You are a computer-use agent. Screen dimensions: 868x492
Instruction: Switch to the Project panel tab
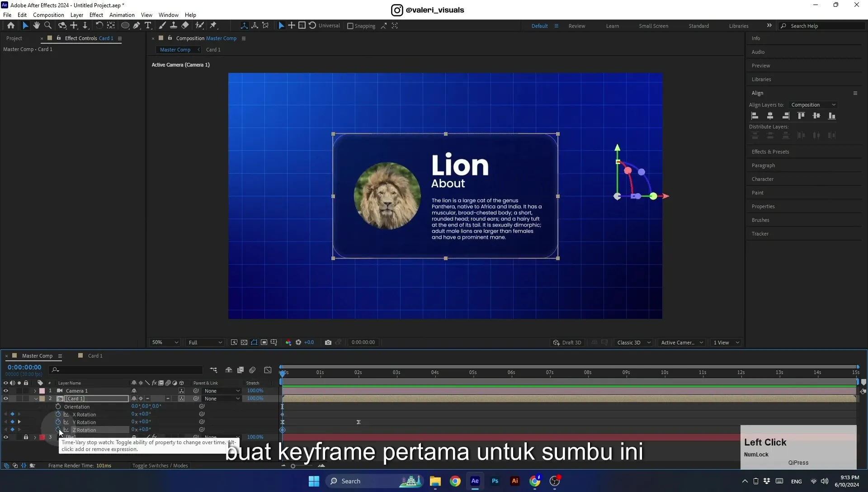point(14,38)
